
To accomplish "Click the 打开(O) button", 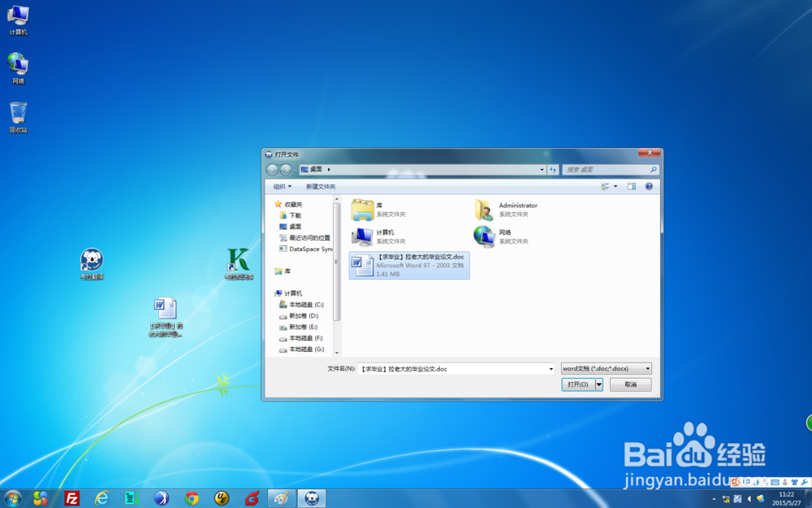I will (x=578, y=384).
